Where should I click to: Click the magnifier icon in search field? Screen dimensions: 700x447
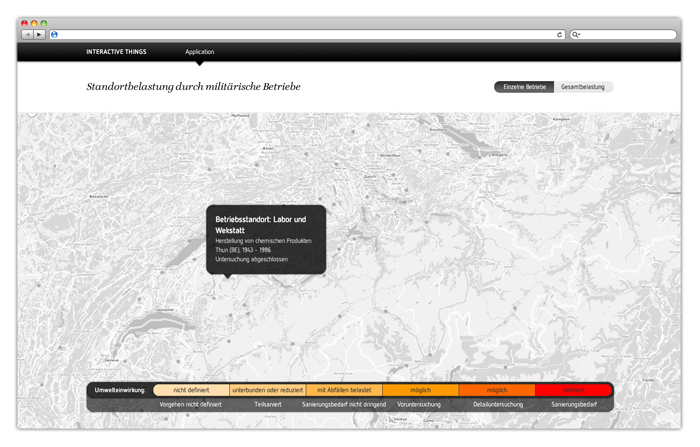(575, 34)
